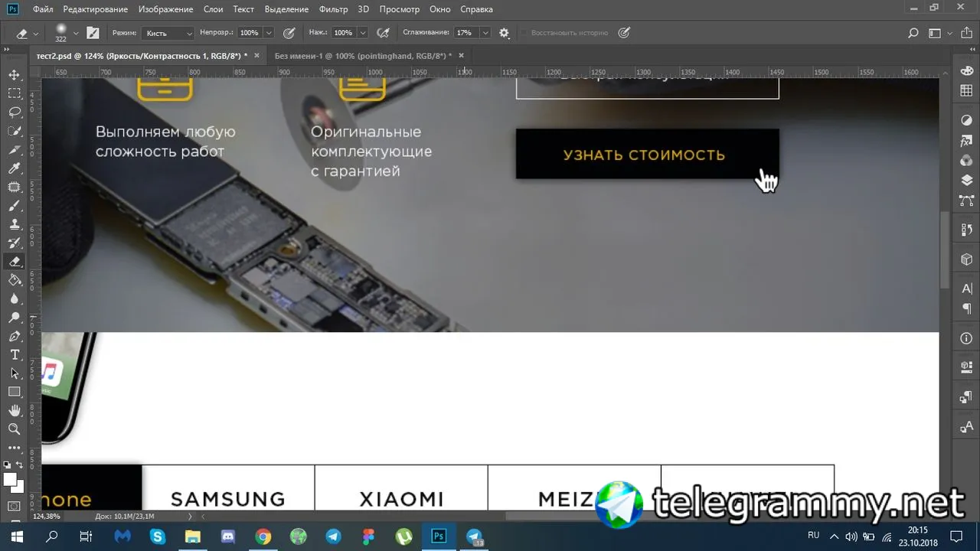The height and width of the screenshot is (551, 980).
Task: Toggle the brush settings panel
Action: [x=93, y=33]
